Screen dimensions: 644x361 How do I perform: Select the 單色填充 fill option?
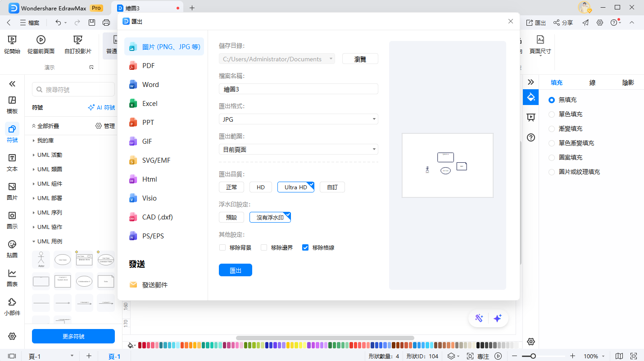point(552,114)
